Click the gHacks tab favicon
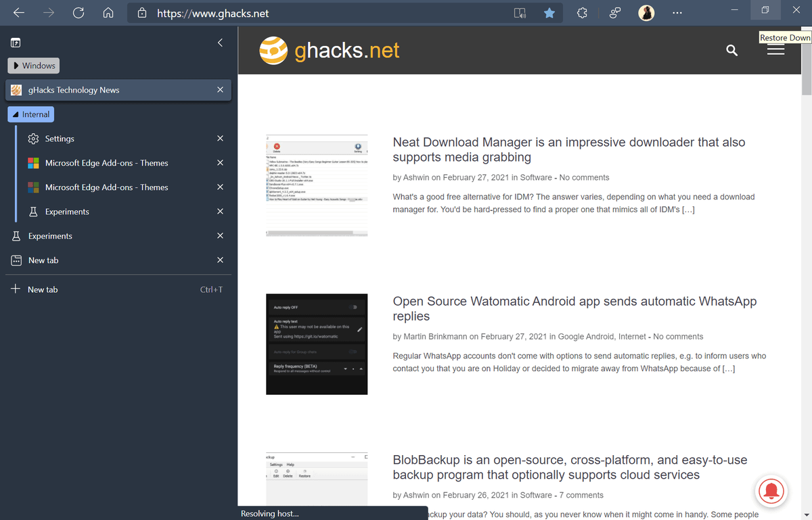The height and width of the screenshot is (520, 812). [x=16, y=90]
